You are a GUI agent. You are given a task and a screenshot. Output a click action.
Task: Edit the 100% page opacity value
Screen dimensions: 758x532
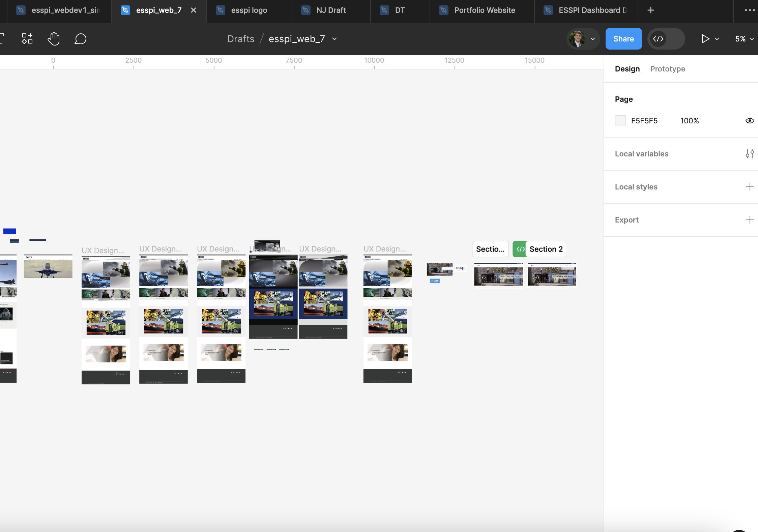[x=689, y=121]
